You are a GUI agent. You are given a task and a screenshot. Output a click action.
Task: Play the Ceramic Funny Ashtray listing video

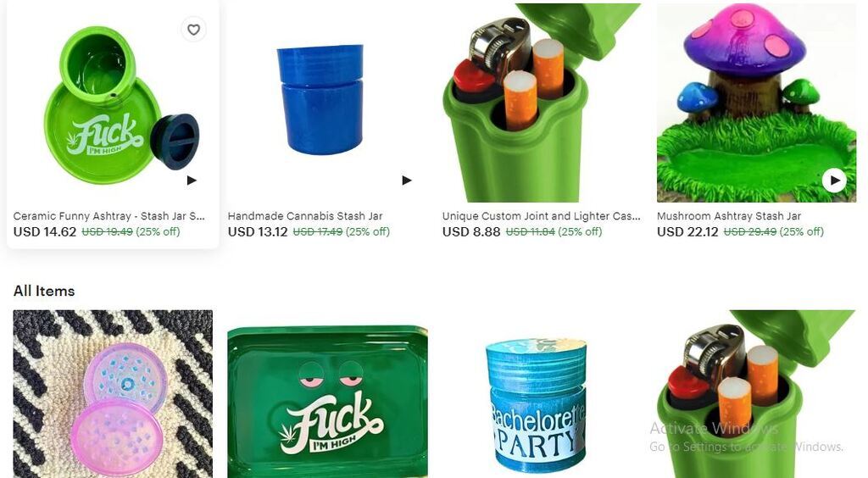[192, 181]
